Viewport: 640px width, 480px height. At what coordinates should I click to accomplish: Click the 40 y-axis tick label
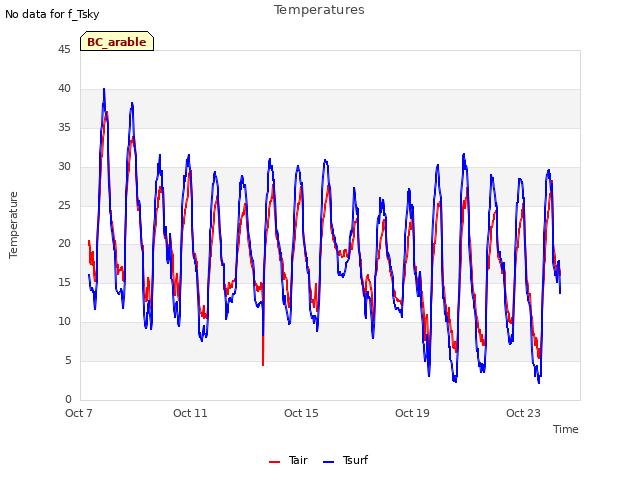pyautogui.click(x=64, y=88)
